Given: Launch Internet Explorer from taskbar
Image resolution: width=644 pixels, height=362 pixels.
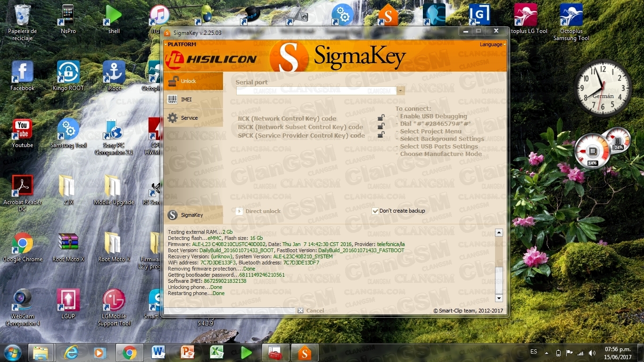Looking at the screenshot, I should 72,353.
